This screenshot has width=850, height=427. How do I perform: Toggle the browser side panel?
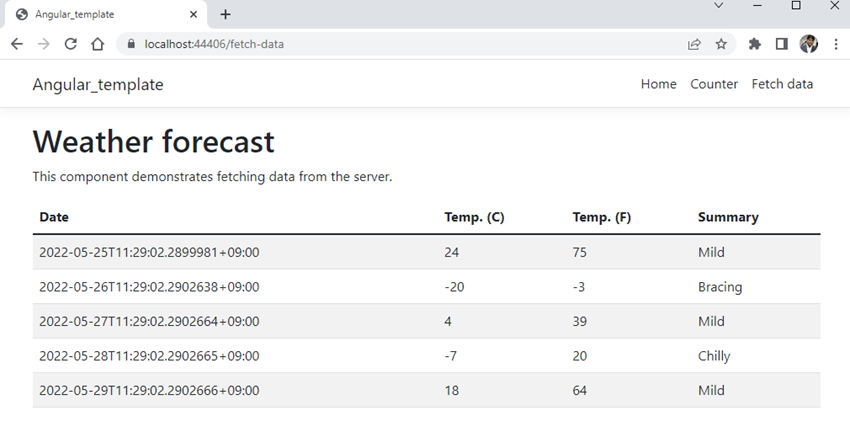tap(782, 44)
